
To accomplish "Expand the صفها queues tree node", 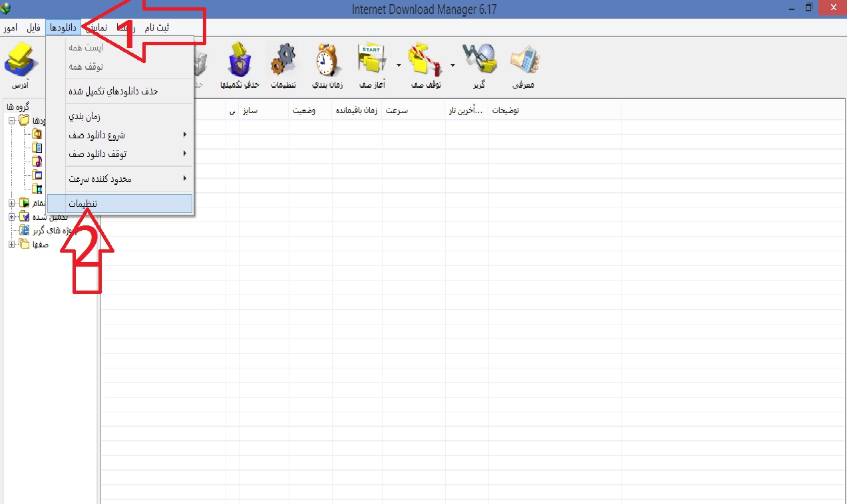I will [x=12, y=244].
